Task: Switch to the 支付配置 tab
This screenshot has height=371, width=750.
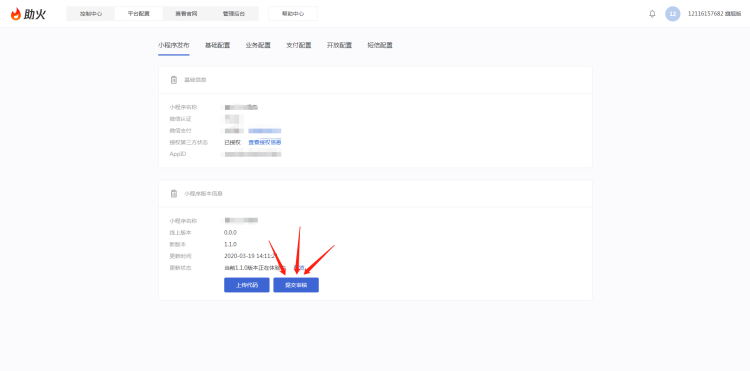Action: point(298,45)
